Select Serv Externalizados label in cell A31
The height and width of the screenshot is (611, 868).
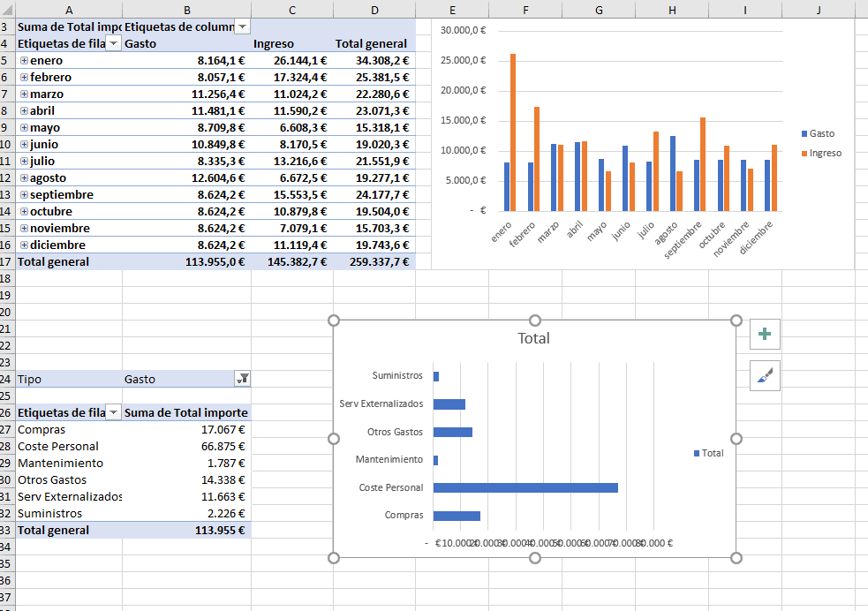69,496
